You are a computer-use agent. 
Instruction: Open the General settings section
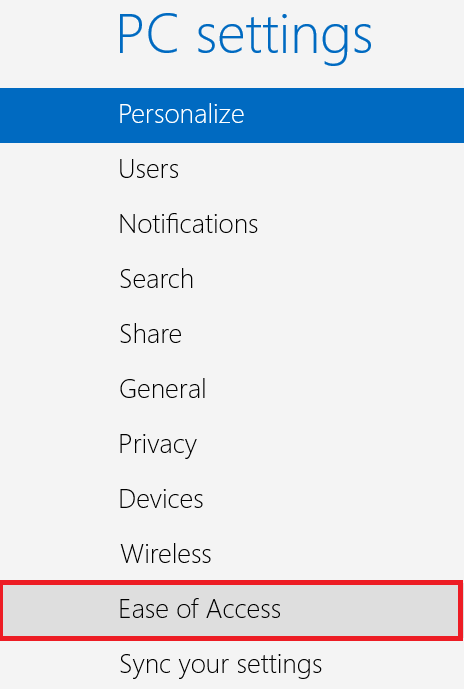click(x=232, y=389)
